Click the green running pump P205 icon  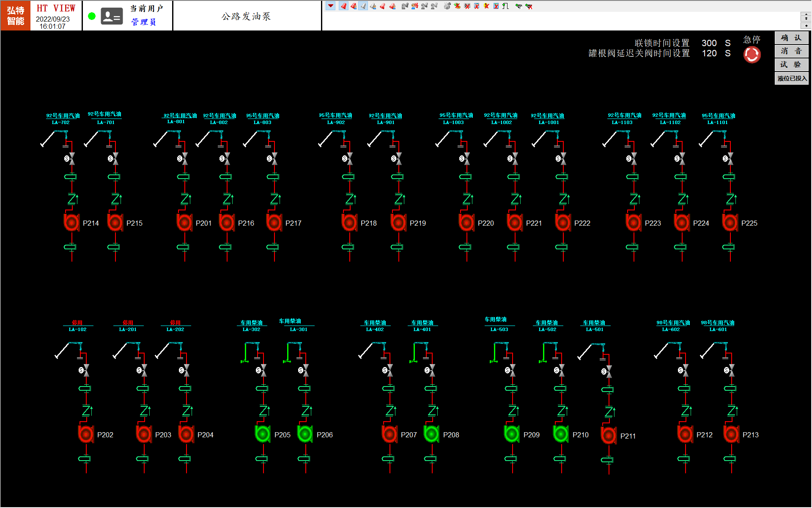(x=262, y=433)
